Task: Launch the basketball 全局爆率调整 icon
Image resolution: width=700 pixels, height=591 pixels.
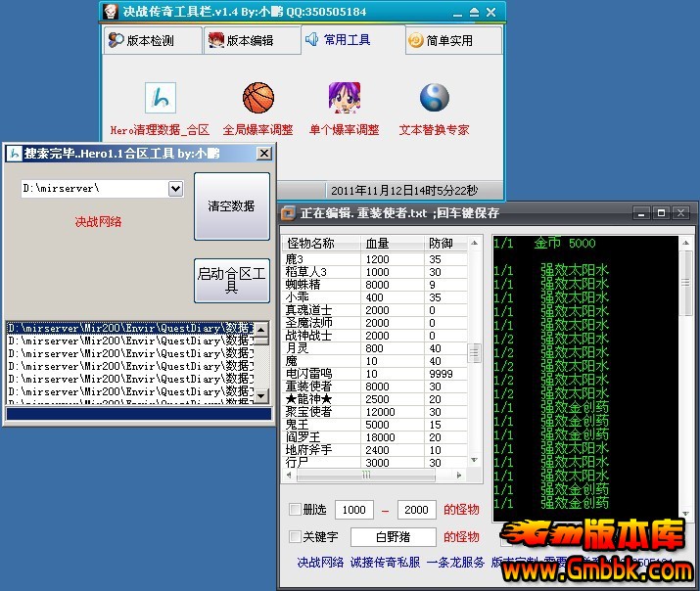Action: coord(258,99)
